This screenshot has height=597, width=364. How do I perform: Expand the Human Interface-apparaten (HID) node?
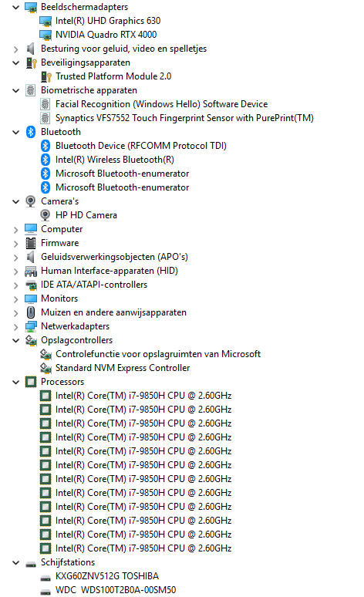15,272
